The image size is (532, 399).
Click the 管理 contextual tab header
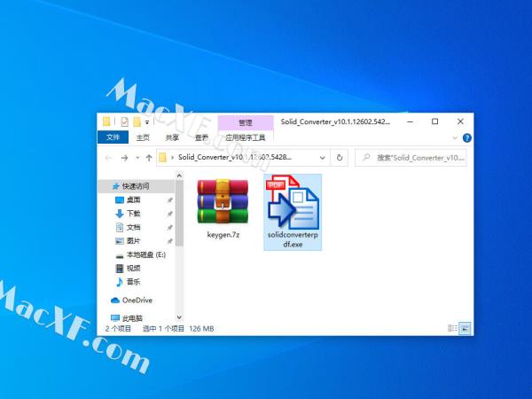pos(246,122)
